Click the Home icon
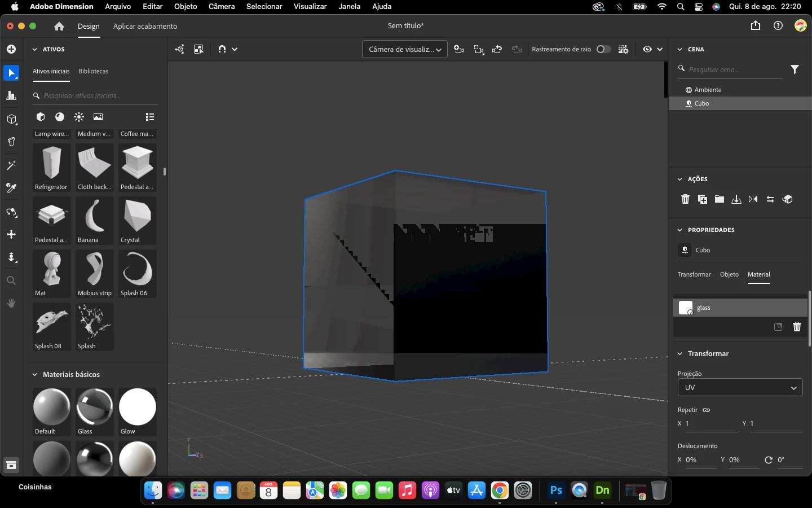812x508 pixels. pyautogui.click(x=59, y=26)
